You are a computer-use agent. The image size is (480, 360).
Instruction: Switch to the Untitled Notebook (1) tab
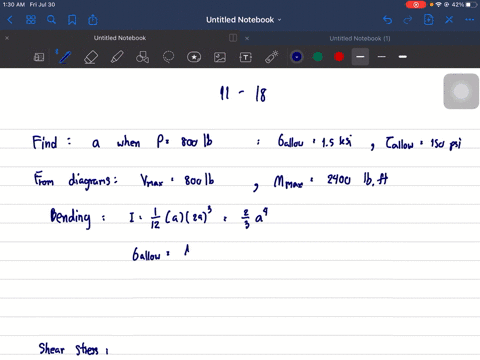coord(360,38)
